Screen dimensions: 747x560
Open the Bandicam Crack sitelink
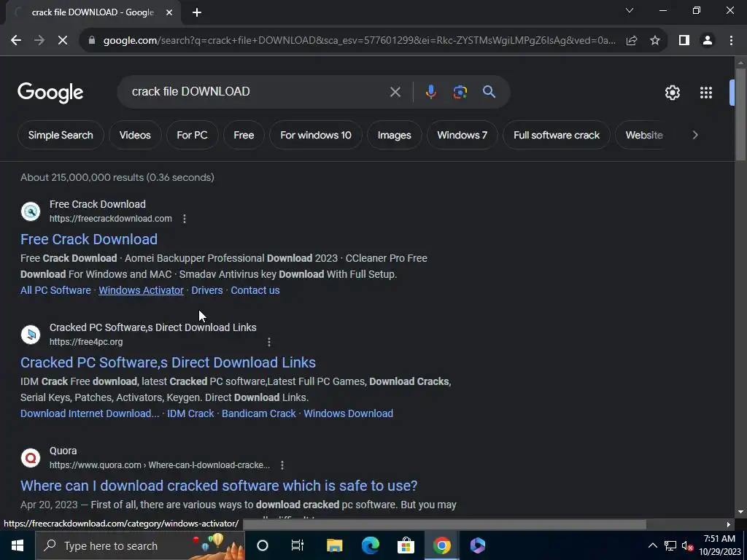tap(259, 413)
